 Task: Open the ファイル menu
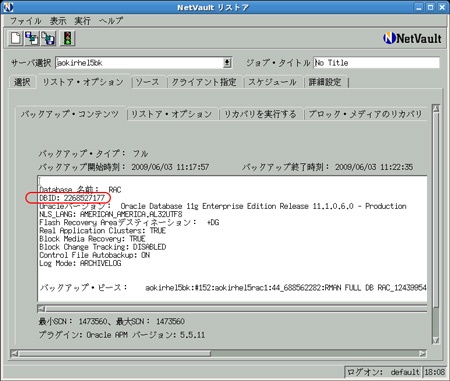pos(25,21)
